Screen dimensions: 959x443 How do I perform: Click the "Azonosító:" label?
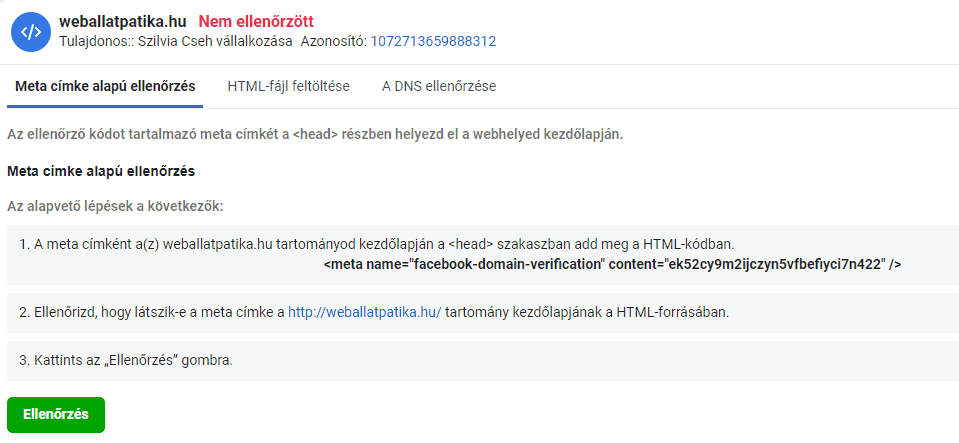click(x=334, y=41)
